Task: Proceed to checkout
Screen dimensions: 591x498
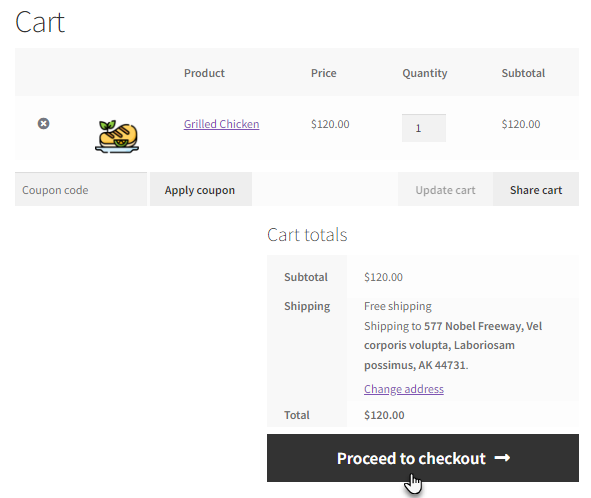Action: (x=423, y=458)
